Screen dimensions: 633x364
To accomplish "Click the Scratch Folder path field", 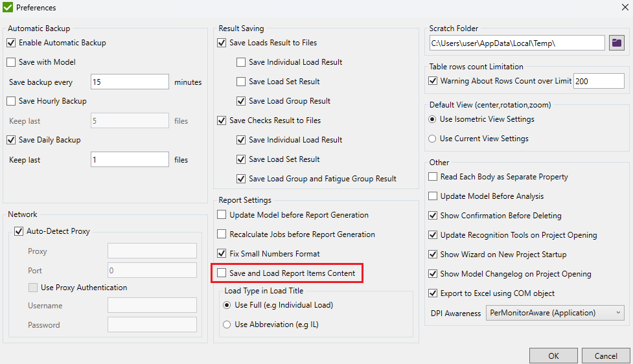I will [516, 43].
